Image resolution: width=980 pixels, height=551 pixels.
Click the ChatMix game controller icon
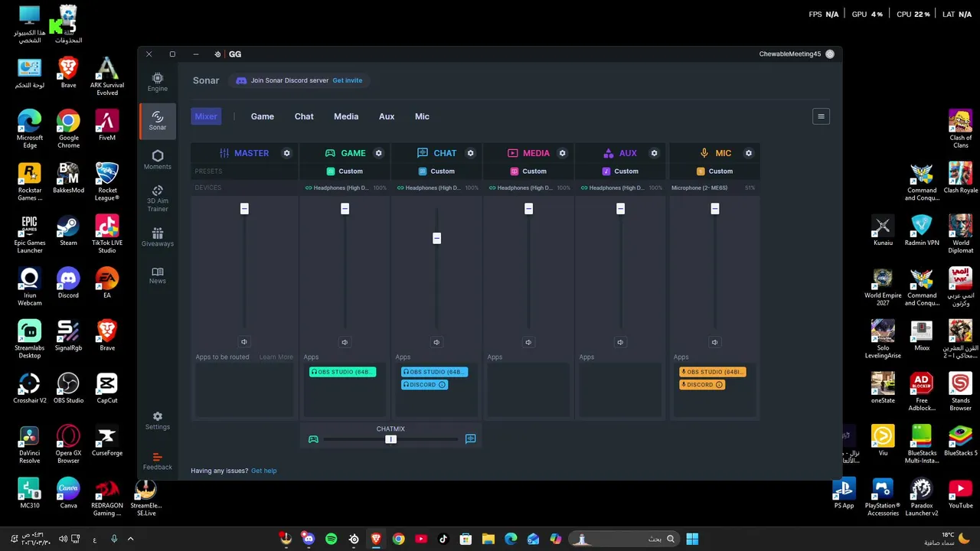click(x=313, y=439)
